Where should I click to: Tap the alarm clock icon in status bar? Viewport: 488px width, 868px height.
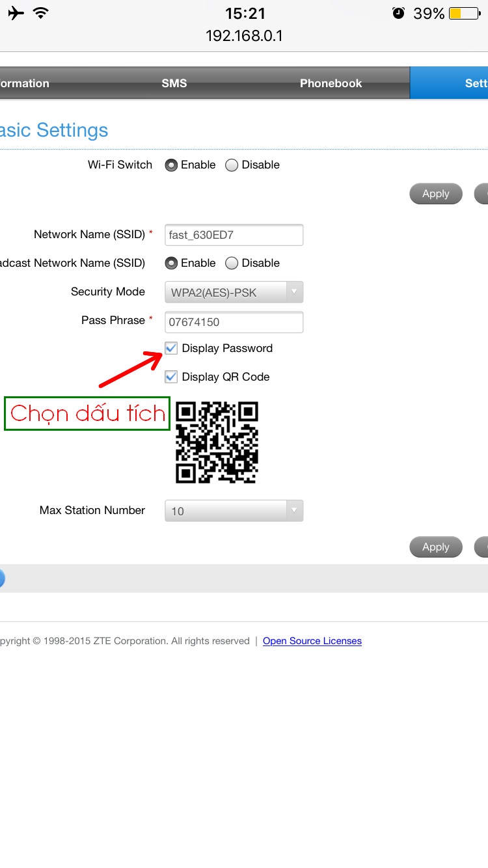tap(399, 13)
